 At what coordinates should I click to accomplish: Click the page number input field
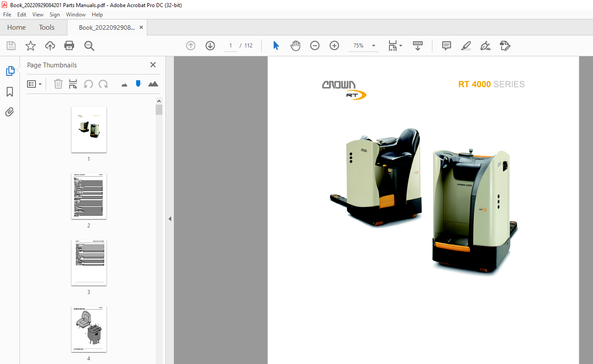(x=231, y=46)
